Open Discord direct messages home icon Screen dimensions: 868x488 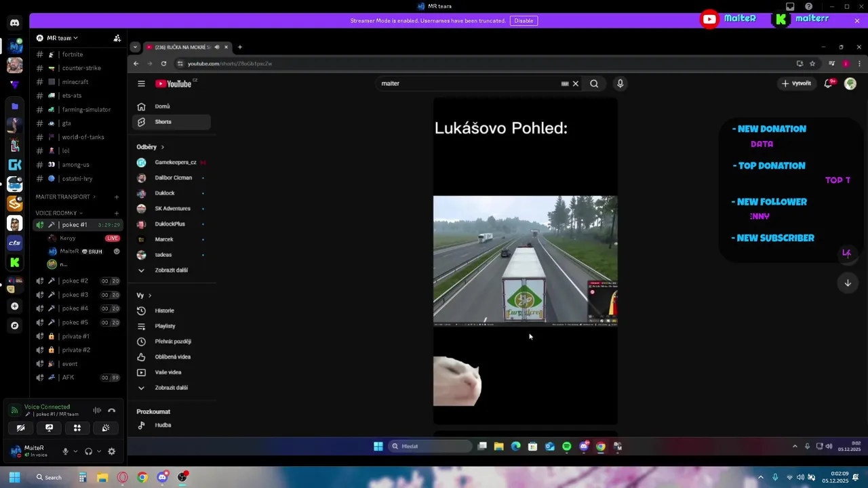tap(14, 23)
